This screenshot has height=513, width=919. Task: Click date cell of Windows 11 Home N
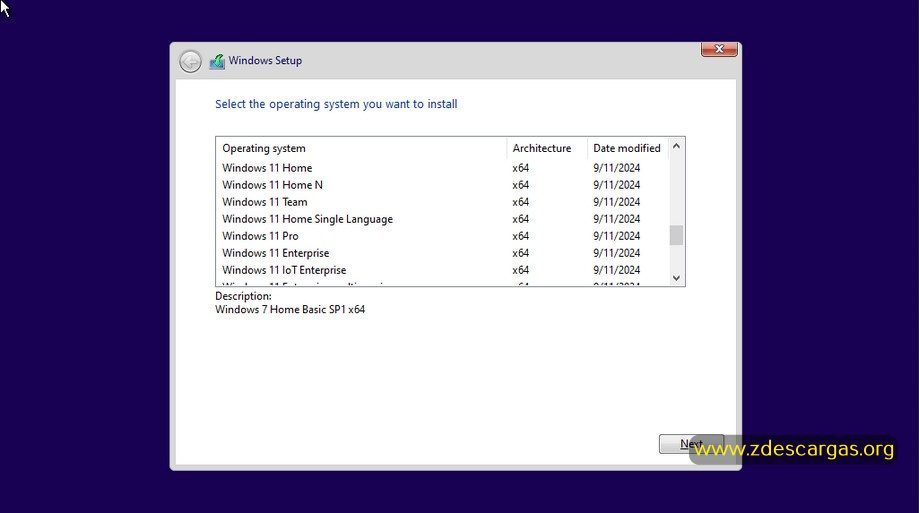point(617,185)
